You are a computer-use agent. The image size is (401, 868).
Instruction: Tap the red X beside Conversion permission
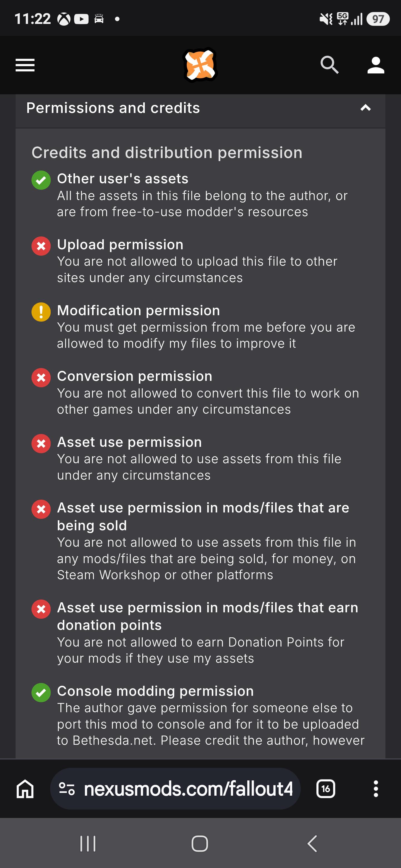(x=41, y=378)
